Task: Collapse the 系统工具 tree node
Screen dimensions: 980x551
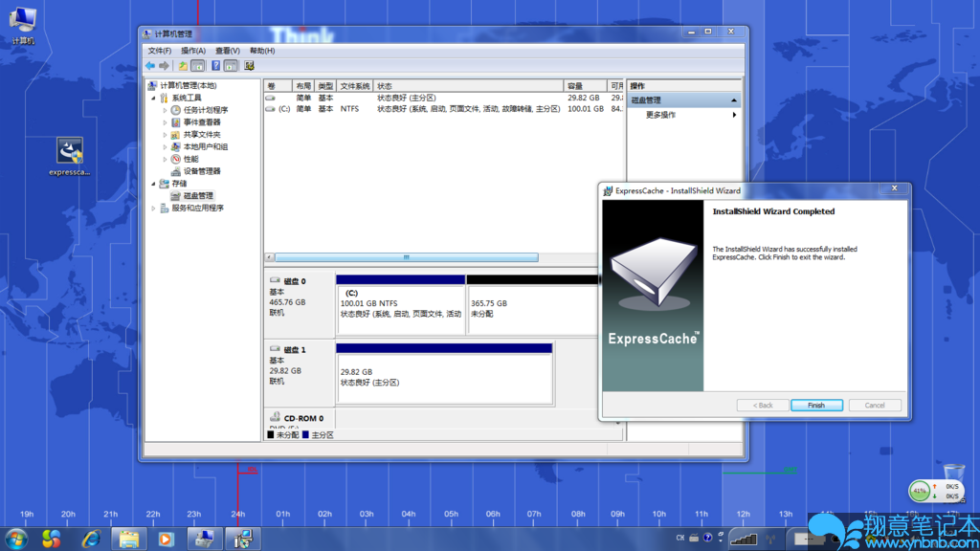Action: (154, 99)
